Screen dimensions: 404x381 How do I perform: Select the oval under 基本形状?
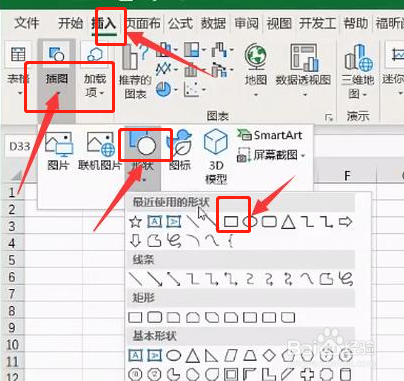pyautogui.click(x=173, y=355)
